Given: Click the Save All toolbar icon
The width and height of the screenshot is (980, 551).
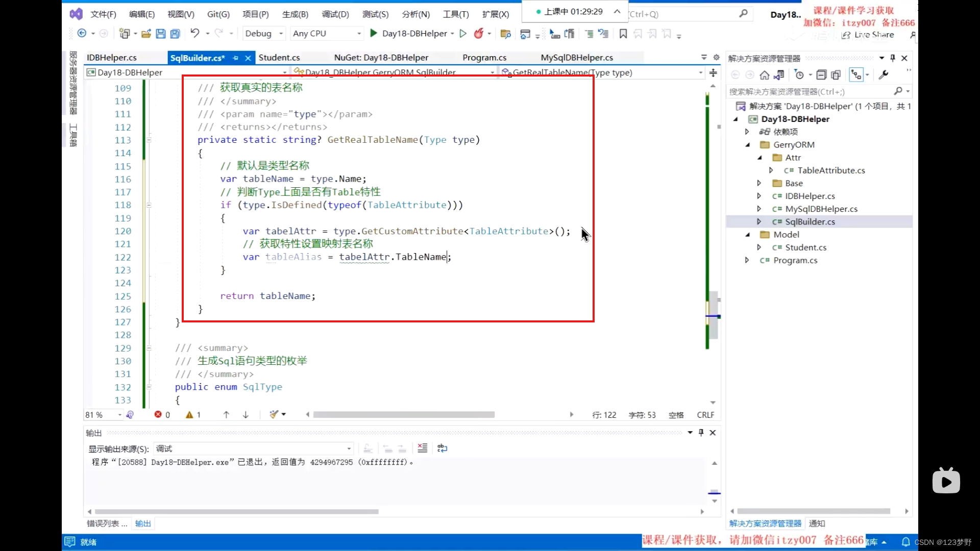Looking at the screenshot, I should pos(175,34).
